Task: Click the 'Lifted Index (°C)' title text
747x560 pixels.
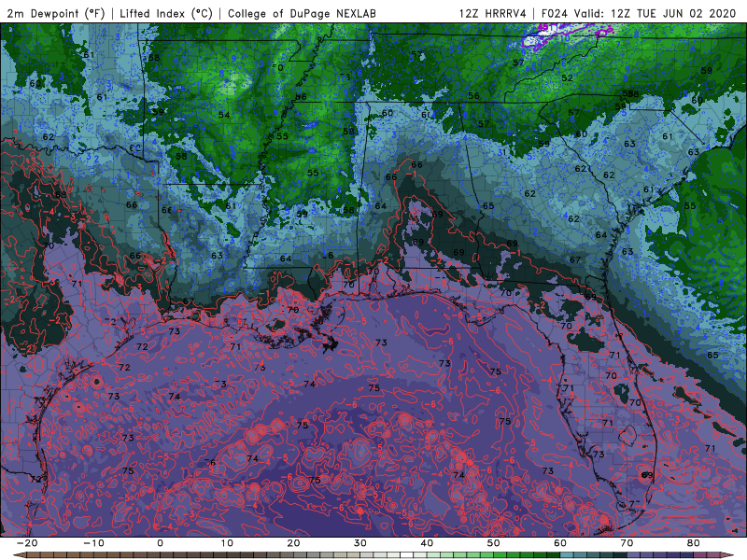Action: (x=166, y=13)
